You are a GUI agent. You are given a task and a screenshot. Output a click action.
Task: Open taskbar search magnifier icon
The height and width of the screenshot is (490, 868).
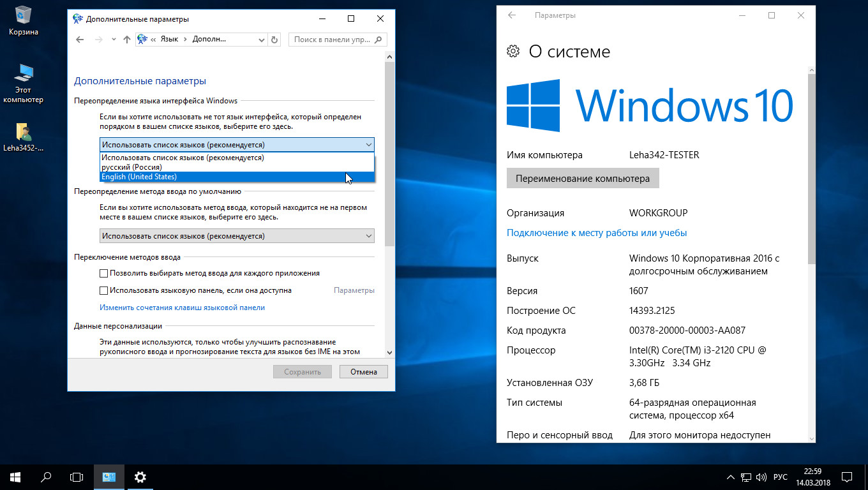[x=46, y=477]
